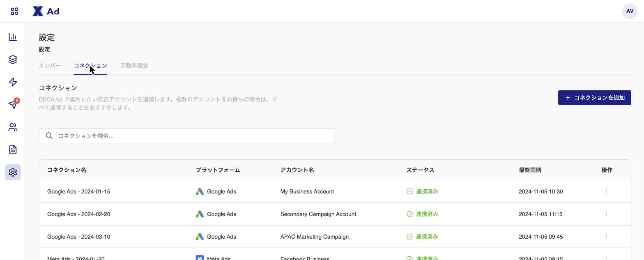Open actions menu for Google Ads - 2024-01-15
644x260 pixels.
[606, 191]
